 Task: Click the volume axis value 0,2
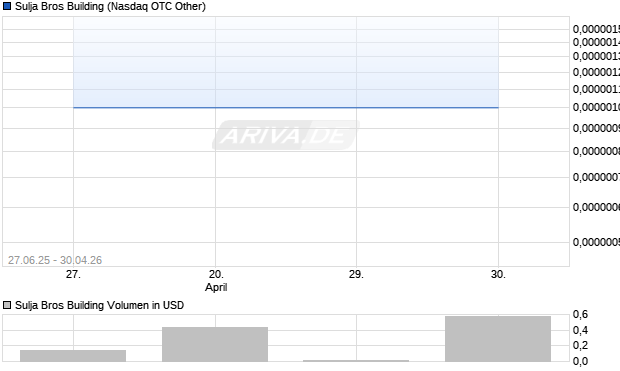tap(580, 345)
